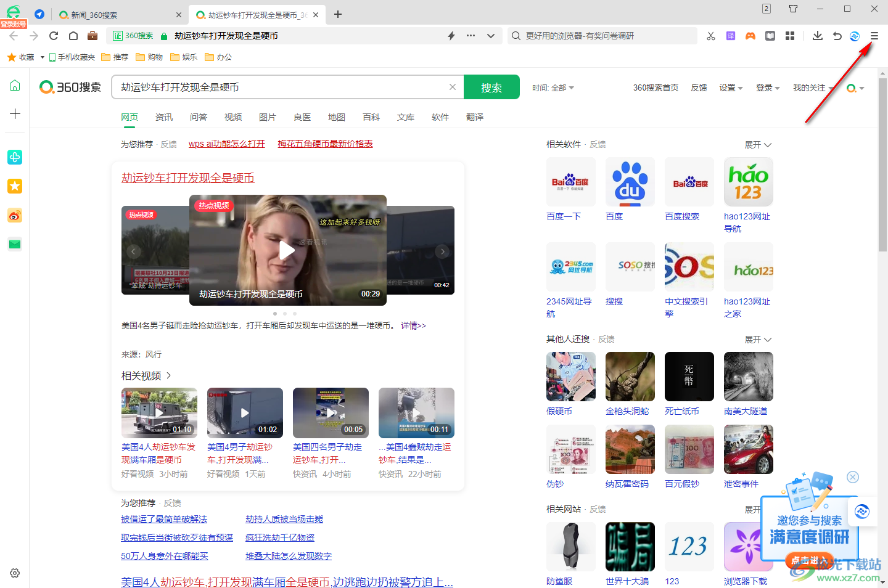Expand the address bar dropdown arrow

pyautogui.click(x=491, y=36)
